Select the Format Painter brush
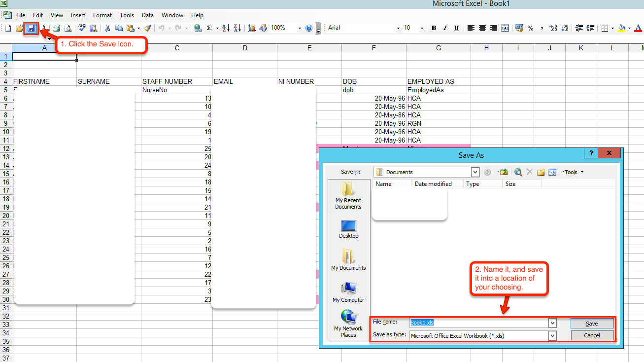Screen dimensions: 644x362 click(147, 28)
